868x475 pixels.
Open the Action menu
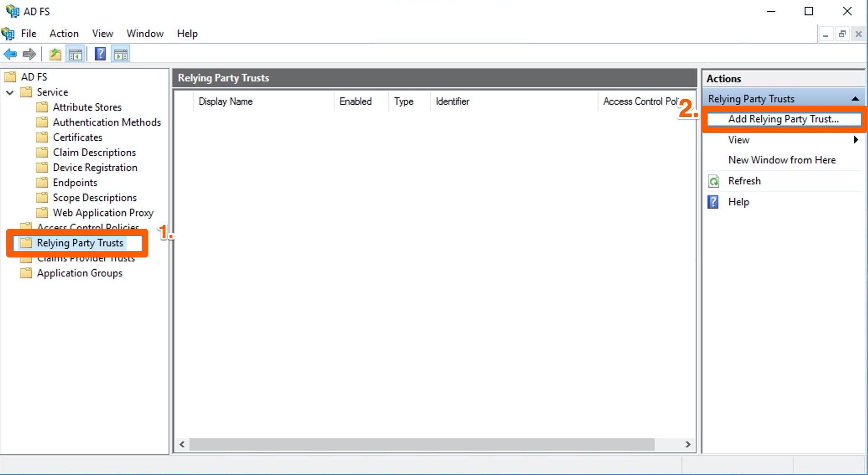[64, 34]
